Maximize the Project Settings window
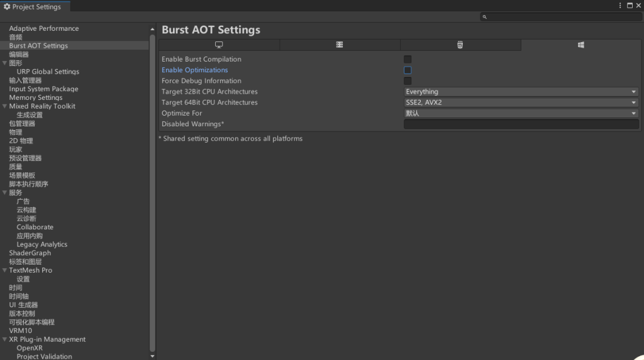 (630, 5)
